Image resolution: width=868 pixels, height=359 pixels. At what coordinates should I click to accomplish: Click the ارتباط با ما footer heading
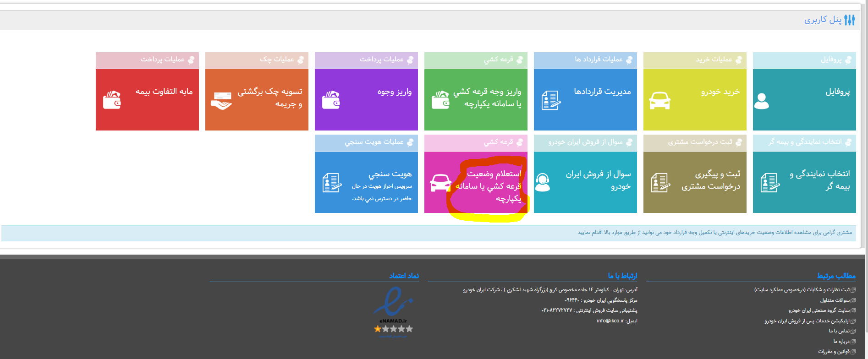tap(622, 276)
